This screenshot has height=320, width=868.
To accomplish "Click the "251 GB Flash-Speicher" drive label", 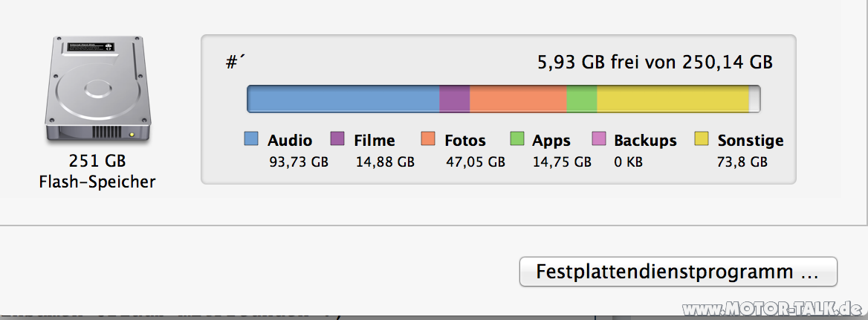I will point(97,171).
